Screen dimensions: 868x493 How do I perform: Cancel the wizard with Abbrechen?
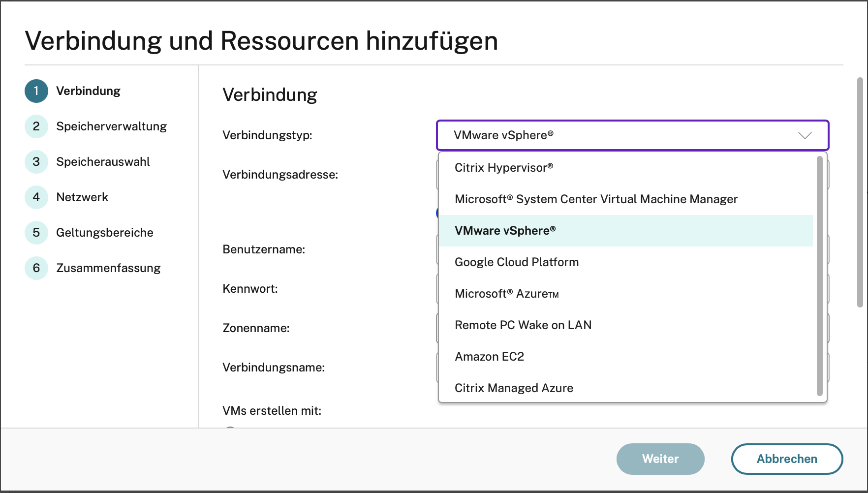pyautogui.click(x=787, y=459)
